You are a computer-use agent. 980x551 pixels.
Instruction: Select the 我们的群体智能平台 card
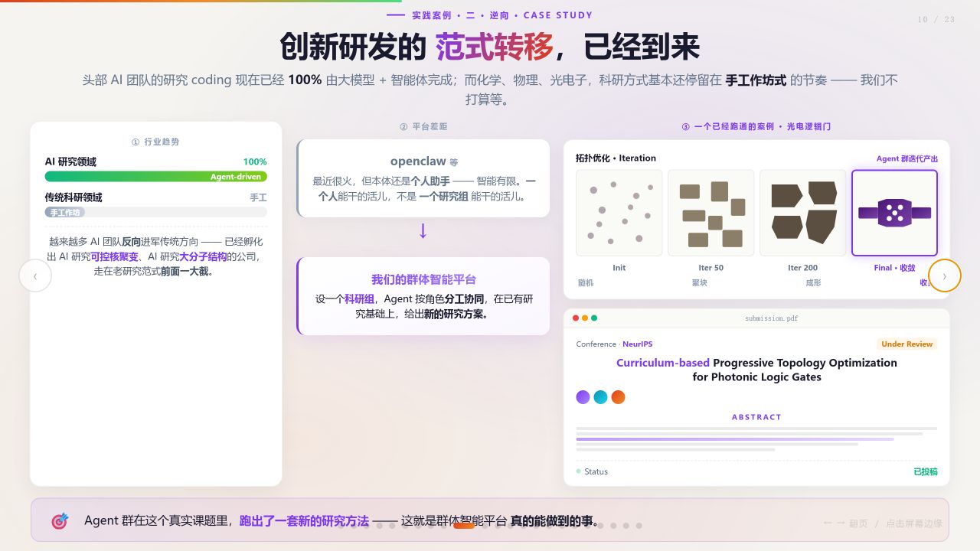(x=423, y=296)
